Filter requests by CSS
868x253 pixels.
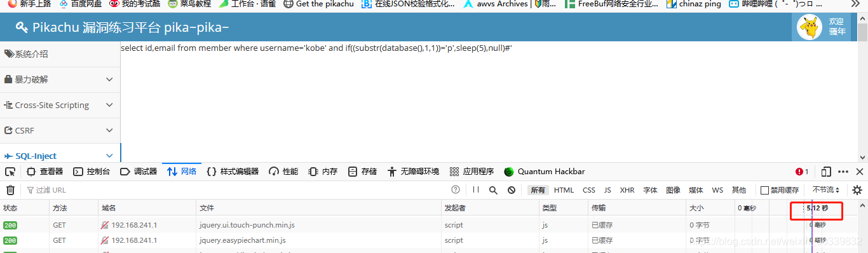pos(589,190)
